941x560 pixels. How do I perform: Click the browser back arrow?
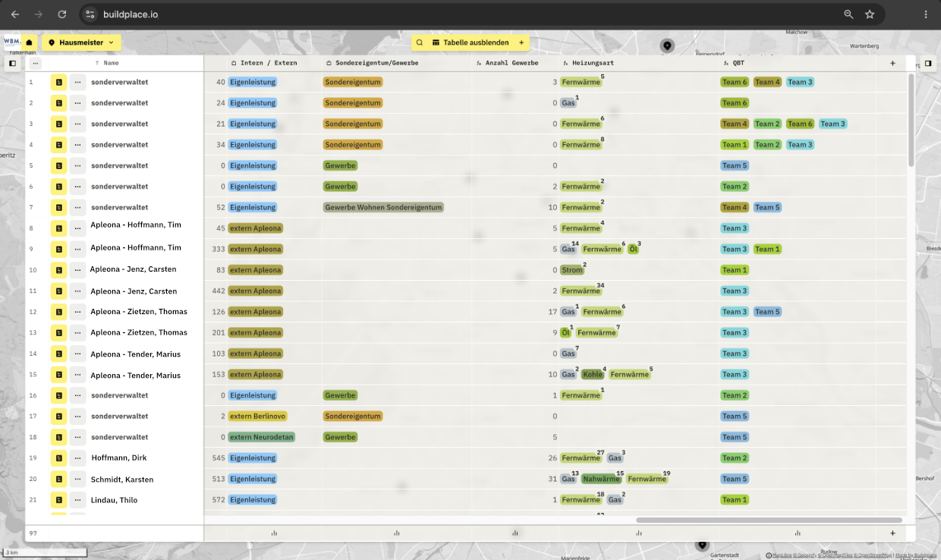coord(15,14)
